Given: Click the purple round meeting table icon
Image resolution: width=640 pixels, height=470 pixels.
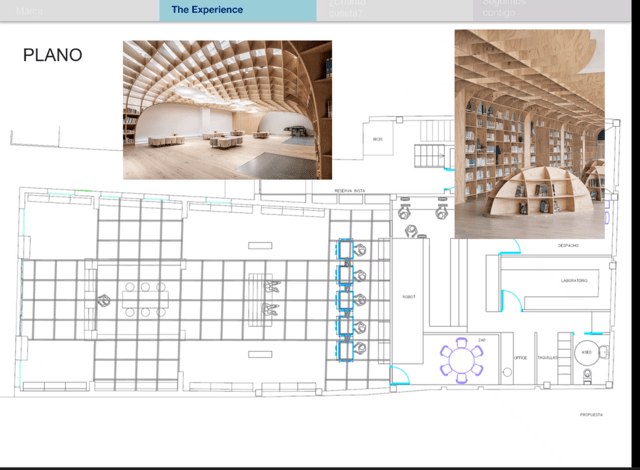Looking at the screenshot, I should pos(461,360).
